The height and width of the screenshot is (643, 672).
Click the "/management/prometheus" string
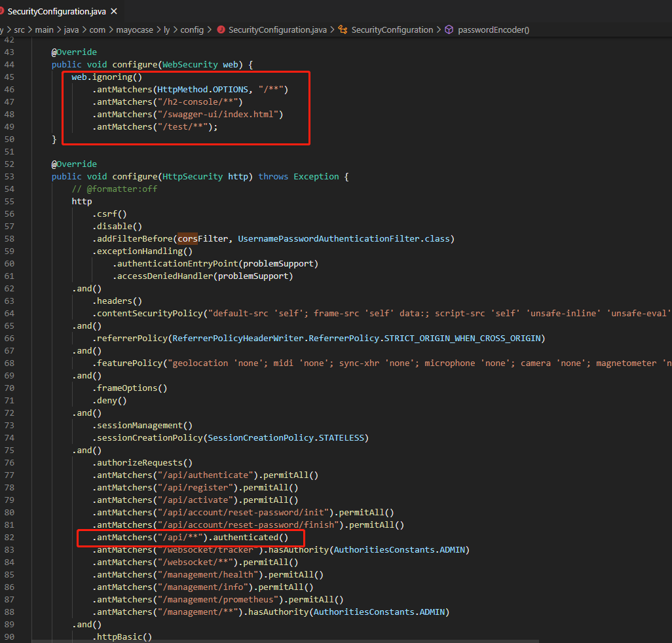click(x=217, y=599)
